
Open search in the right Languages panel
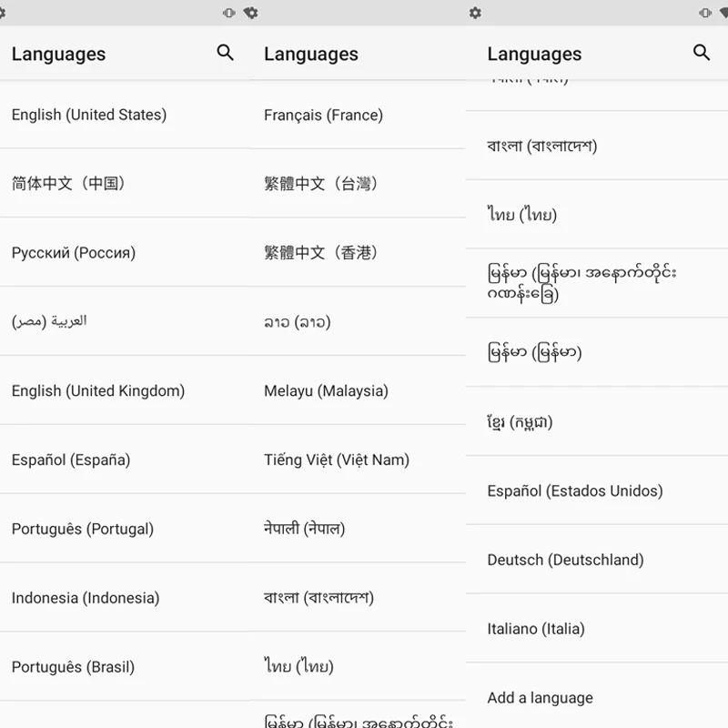(701, 53)
